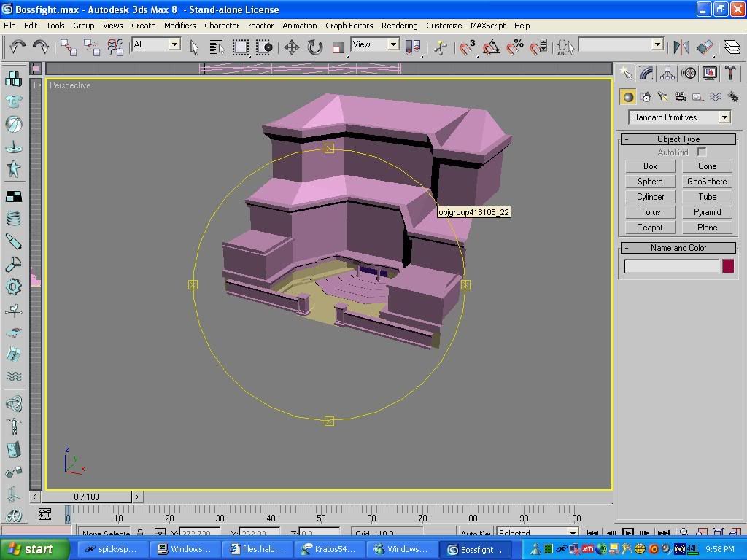Click the reactor Spring icon
747x560 pixels.
coord(13,219)
